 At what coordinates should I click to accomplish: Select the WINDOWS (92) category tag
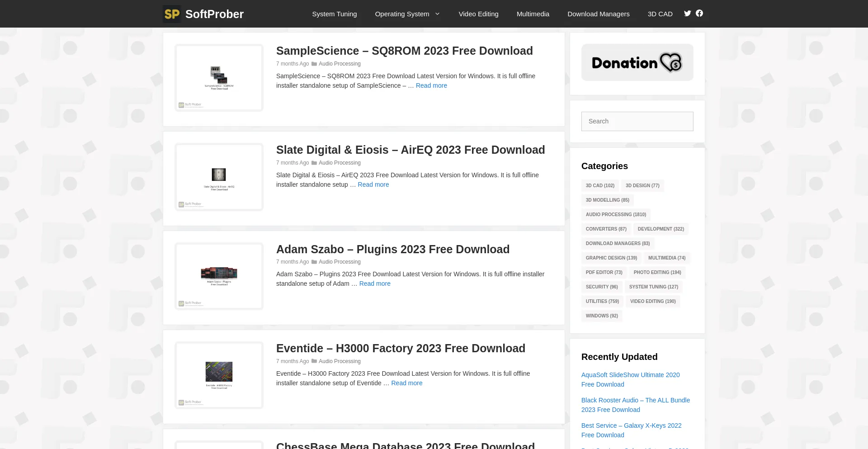pos(602,316)
